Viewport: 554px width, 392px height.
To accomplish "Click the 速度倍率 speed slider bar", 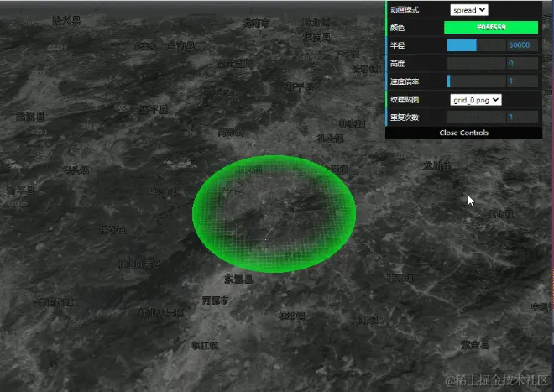I will pyautogui.click(x=476, y=81).
